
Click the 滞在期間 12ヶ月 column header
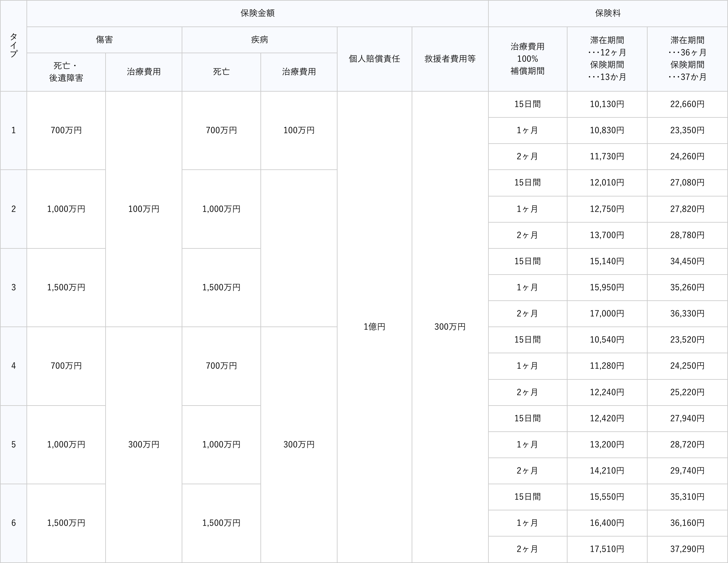pyautogui.click(x=607, y=59)
